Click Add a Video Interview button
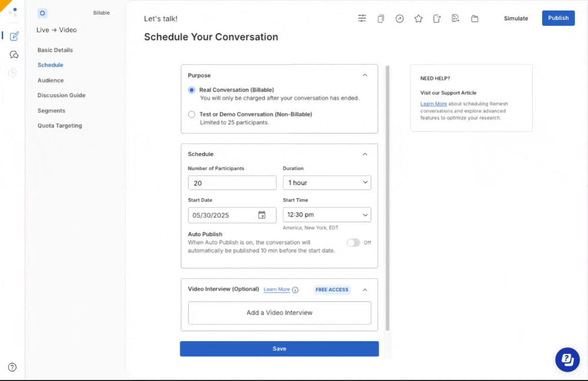This screenshot has width=588, height=381. coord(280,313)
